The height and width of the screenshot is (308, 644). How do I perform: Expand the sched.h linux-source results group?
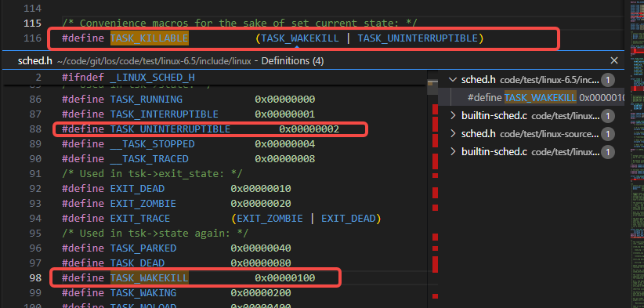pyautogui.click(x=453, y=133)
